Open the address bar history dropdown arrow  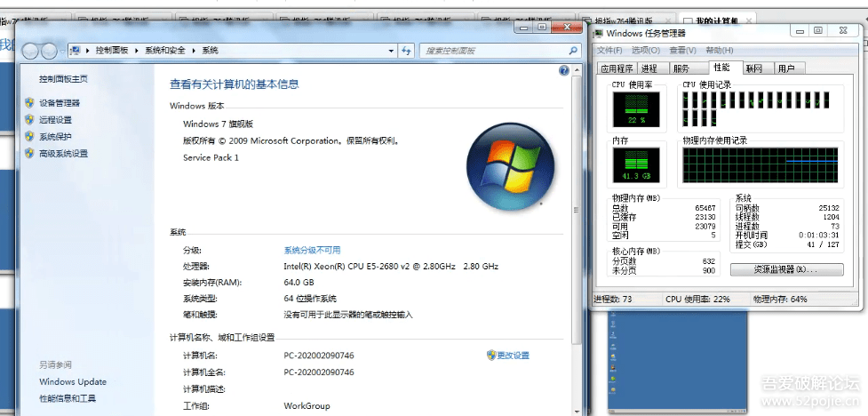click(392, 51)
